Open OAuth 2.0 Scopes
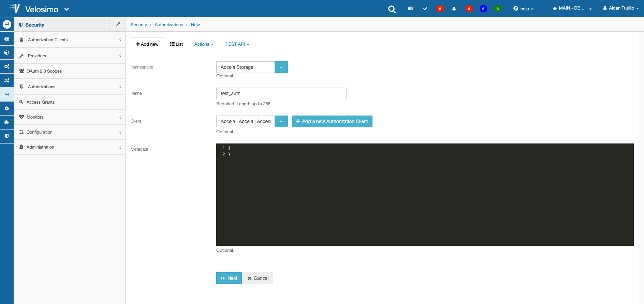Screen dimensions: 644x304 (70, 71)
